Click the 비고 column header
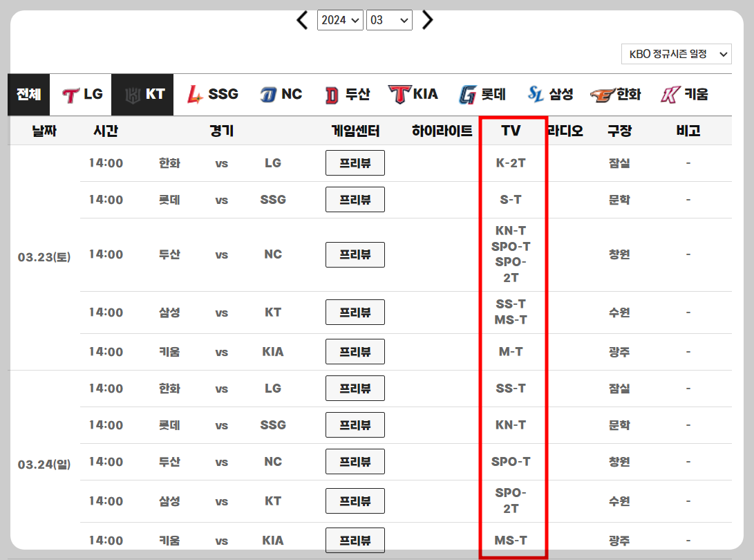 tap(688, 131)
